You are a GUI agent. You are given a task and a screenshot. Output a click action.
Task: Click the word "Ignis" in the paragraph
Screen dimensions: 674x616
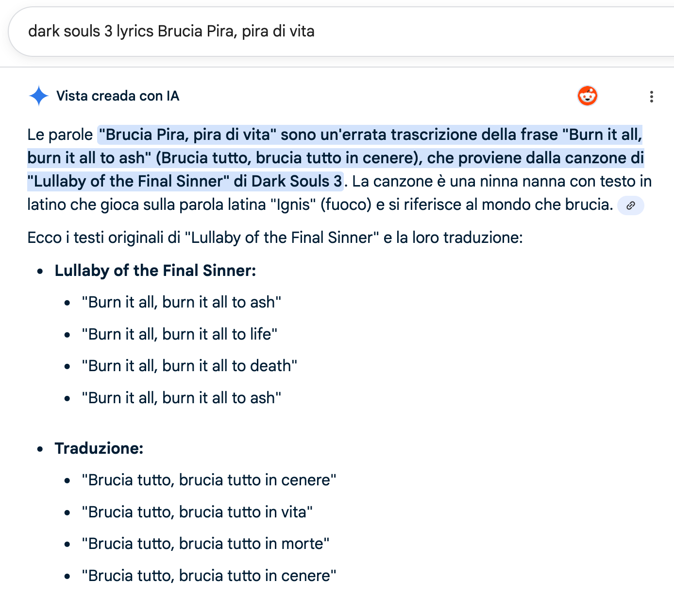point(293,205)
